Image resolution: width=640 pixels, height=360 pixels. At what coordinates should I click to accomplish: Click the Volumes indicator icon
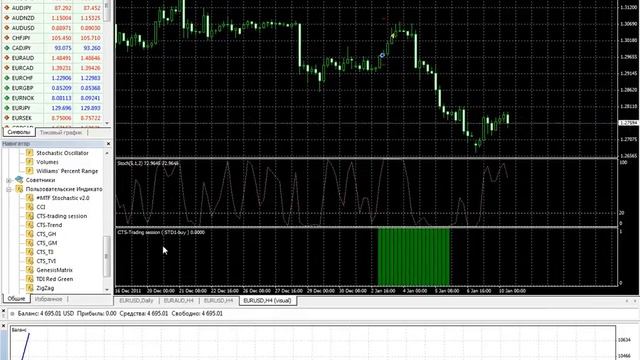tap(29, 162)
